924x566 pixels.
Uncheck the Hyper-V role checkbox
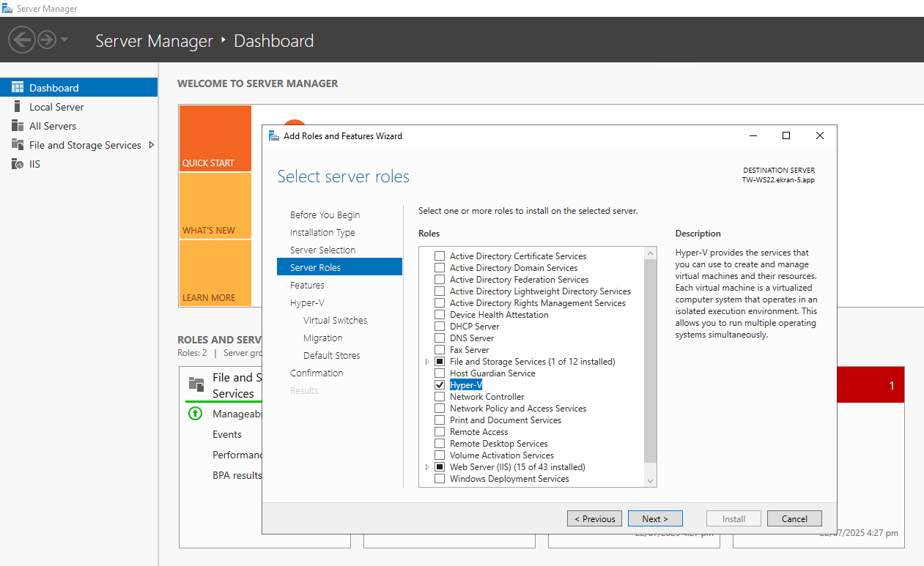(x=440, y=385)
